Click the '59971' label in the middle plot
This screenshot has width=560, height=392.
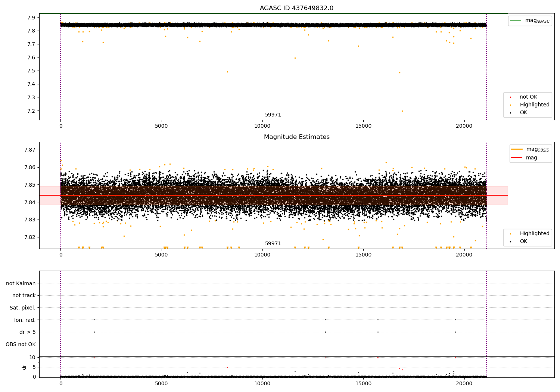pyautogui.click(x=273, y=244)
